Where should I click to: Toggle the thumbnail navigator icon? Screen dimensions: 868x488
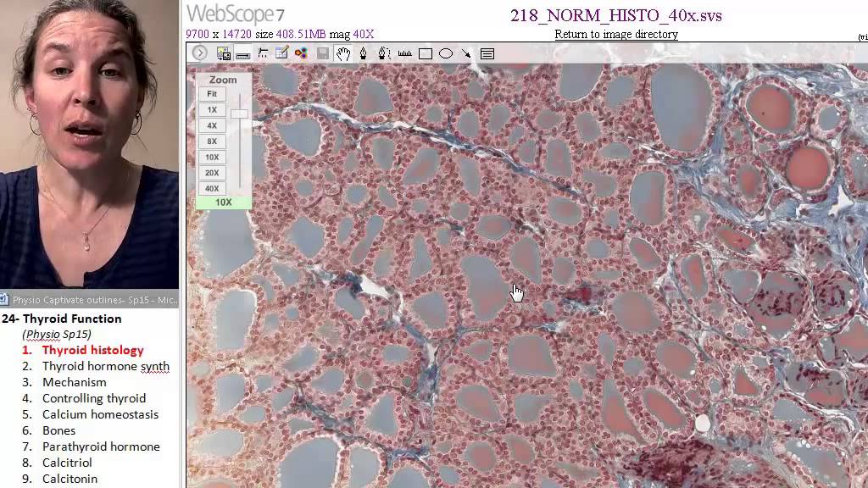224,53
